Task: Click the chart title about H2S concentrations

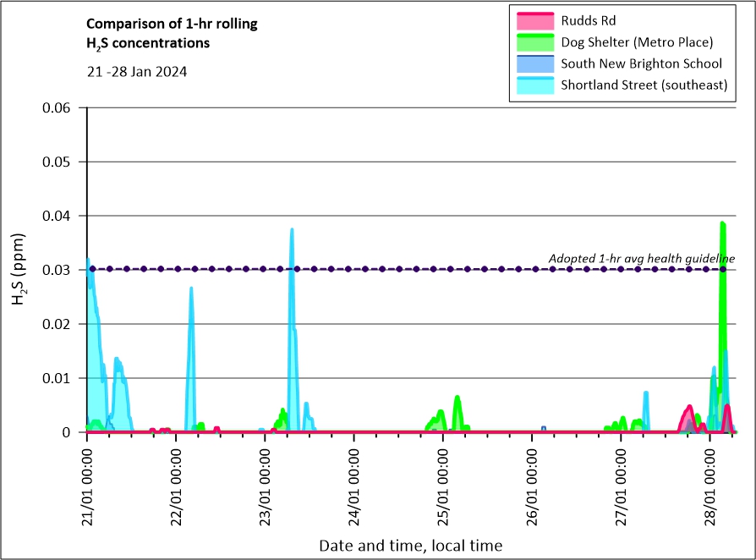Action: [173, 33]
